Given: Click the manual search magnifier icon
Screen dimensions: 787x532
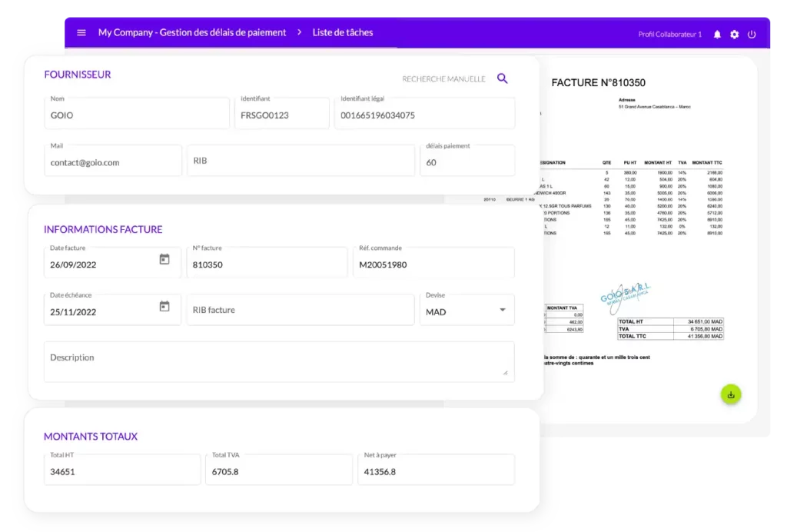Looking at the screenshot, I should click(503, 78).
